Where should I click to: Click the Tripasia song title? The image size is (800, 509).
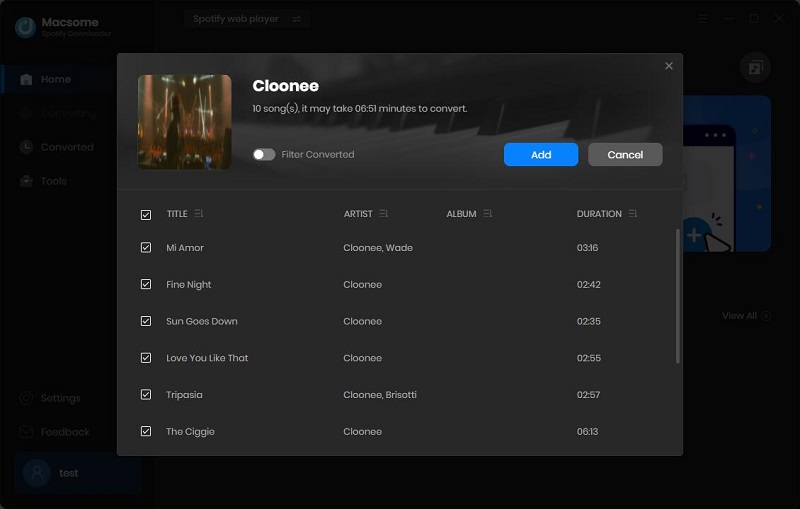point(184,395)
